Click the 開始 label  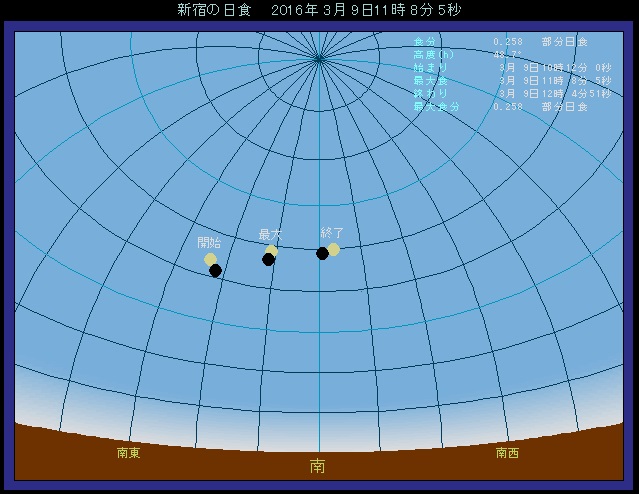[x=209, y=243]
